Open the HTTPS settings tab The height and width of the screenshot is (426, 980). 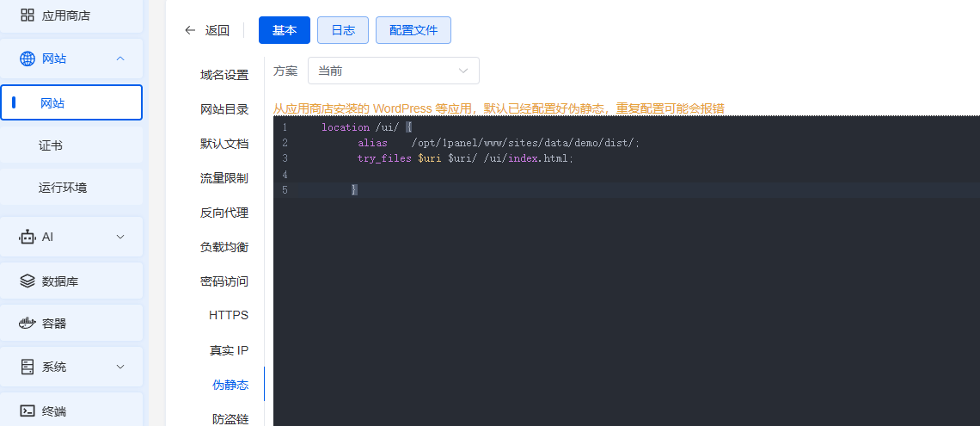tap(229, 315)
